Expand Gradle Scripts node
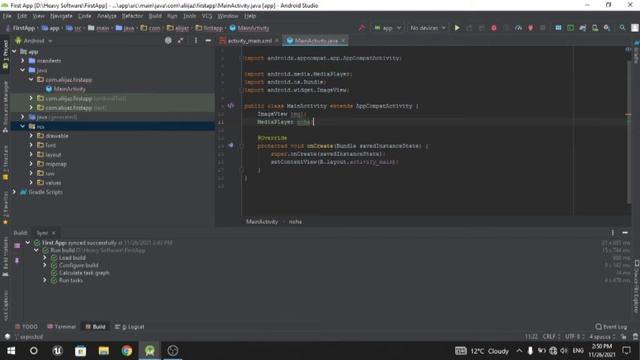 pos(14,192)
